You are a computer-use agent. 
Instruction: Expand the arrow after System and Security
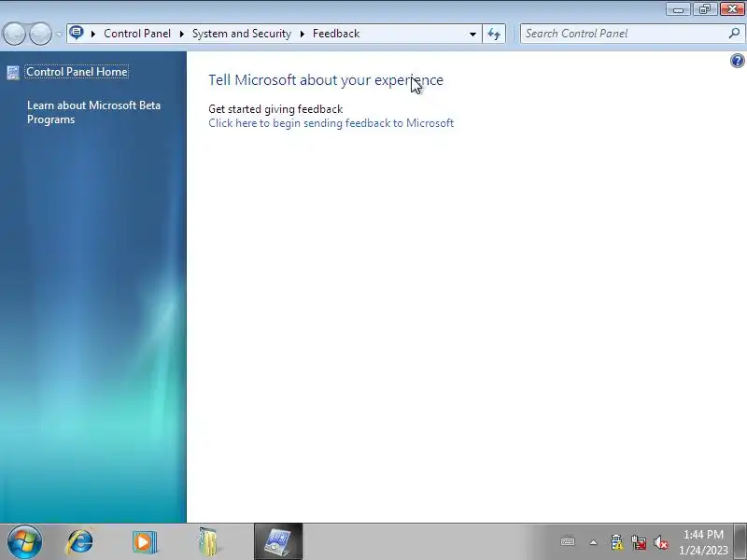click(x=302, y=34)
